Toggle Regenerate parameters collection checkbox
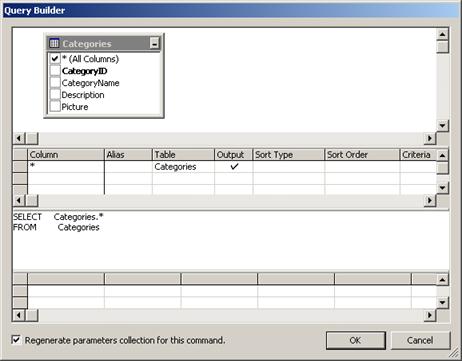Viewport: 462px width, 361px height. 16,340
